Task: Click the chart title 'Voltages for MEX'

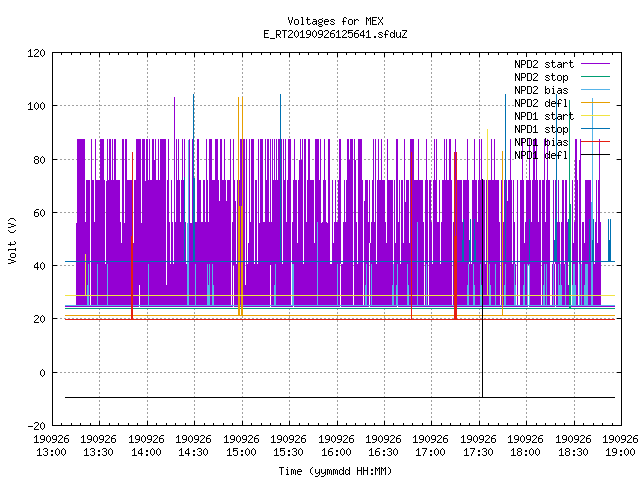Action: 335,21
